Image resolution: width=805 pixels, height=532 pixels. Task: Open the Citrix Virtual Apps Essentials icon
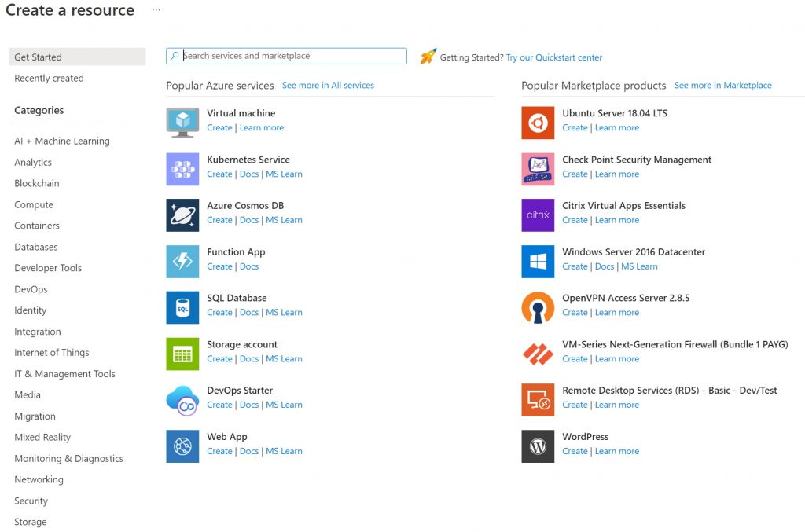point(538,215)
